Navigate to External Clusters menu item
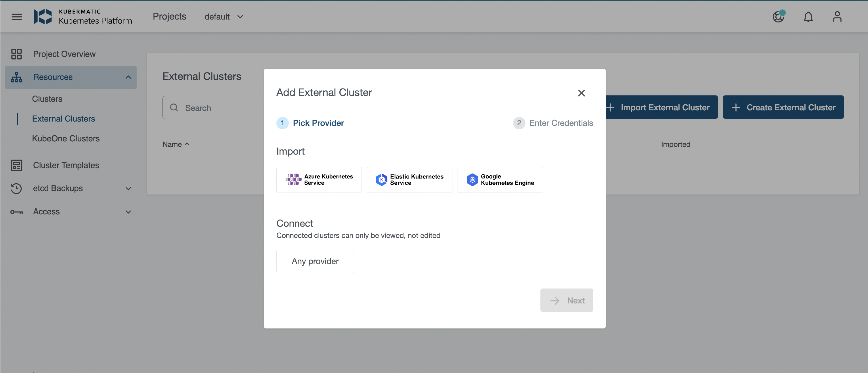 pos(62,118)
